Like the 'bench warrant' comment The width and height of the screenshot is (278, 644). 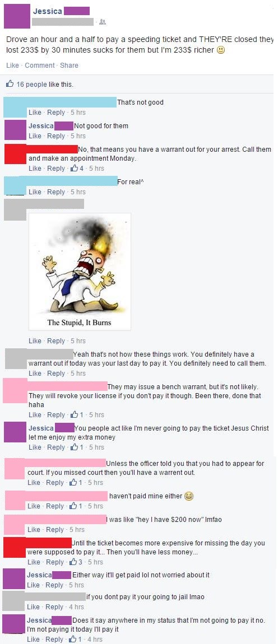[35, 415]
